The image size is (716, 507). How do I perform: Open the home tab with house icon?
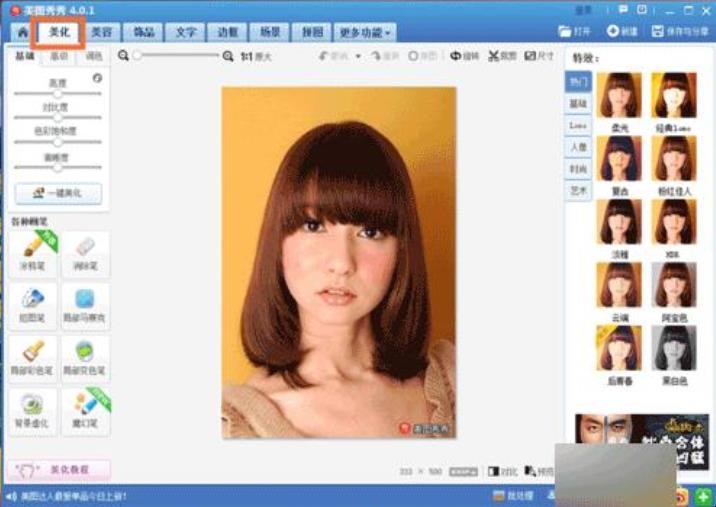[x=22, y=32]
